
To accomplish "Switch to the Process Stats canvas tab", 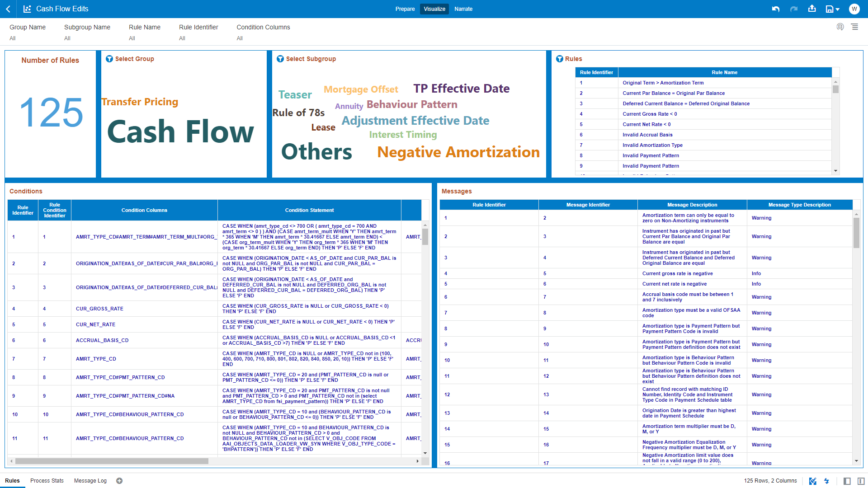I will coord(47,481).
